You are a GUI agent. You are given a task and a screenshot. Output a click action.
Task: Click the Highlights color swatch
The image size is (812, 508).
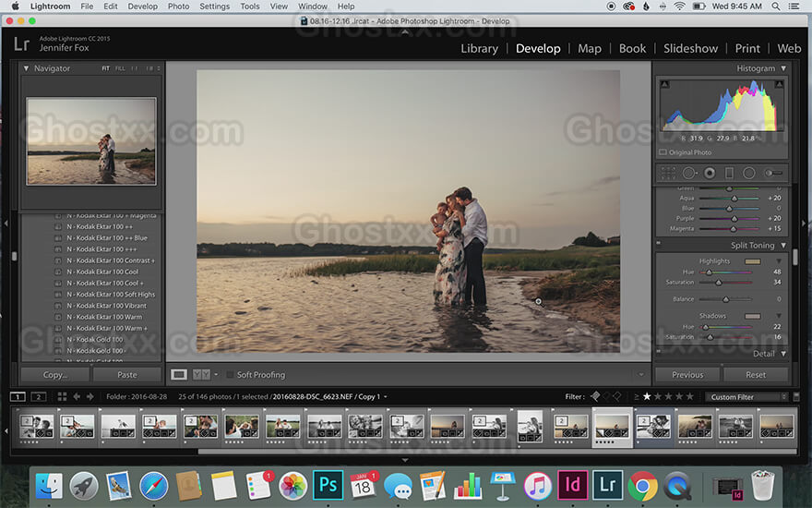point(752,261)
